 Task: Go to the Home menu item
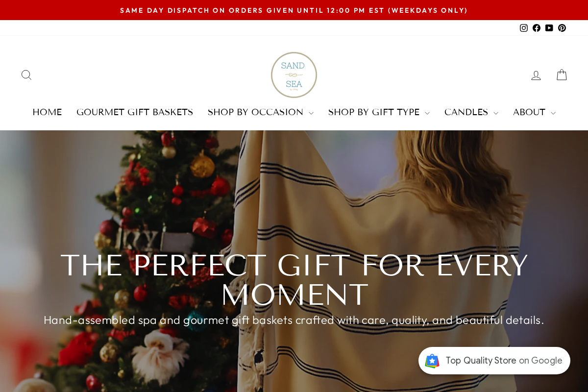tap(47, 113)
